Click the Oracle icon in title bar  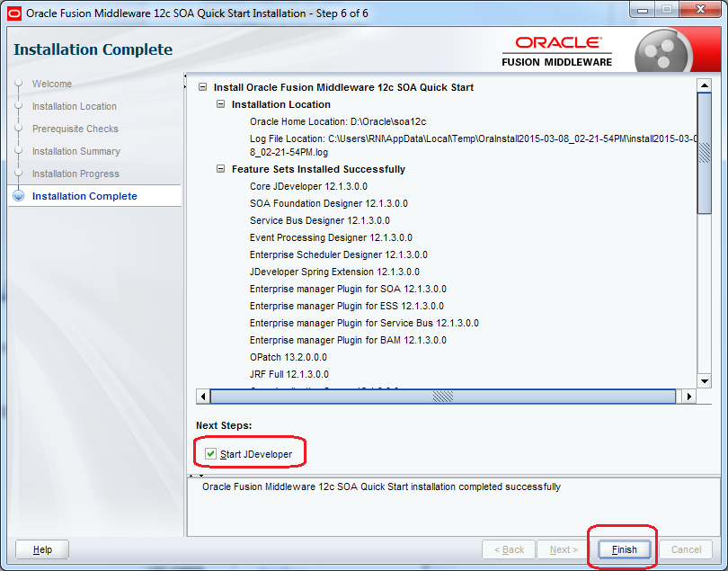point(14,13)
